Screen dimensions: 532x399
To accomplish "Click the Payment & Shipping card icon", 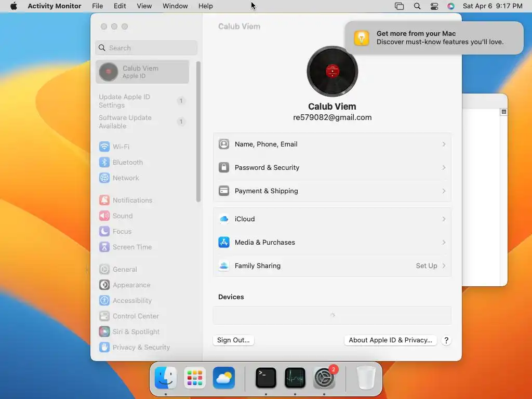I will tap(223, 191).
